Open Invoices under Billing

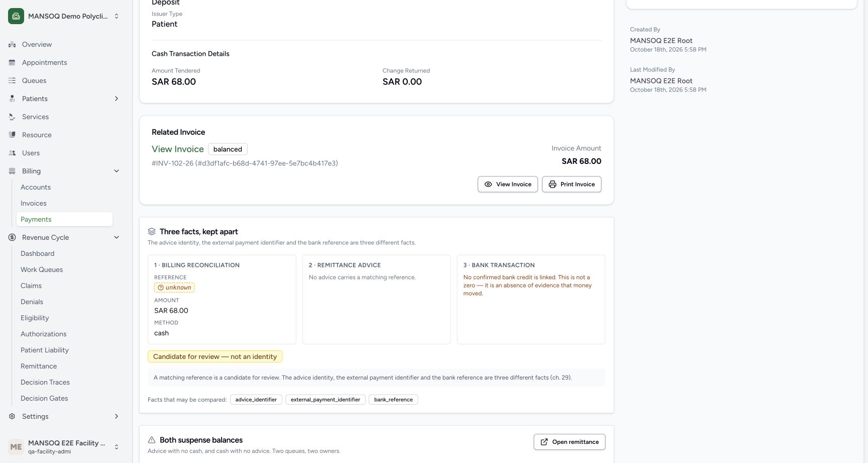point(34,203)
